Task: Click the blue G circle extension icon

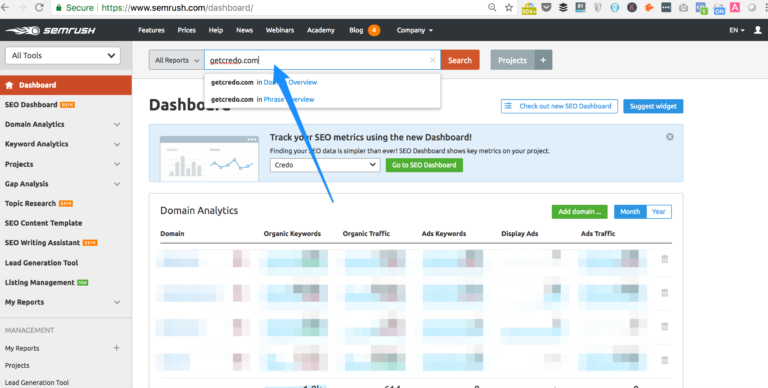Action: [x=615, y=7]
